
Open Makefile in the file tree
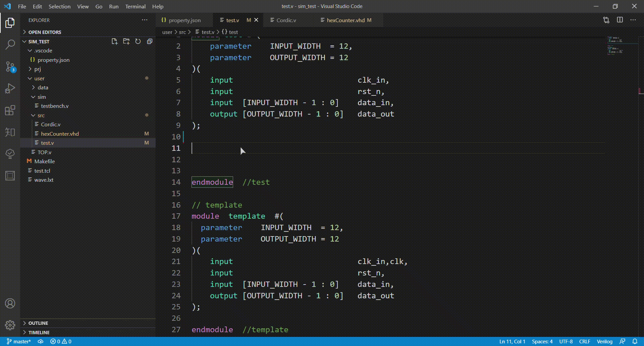[88, 161]
